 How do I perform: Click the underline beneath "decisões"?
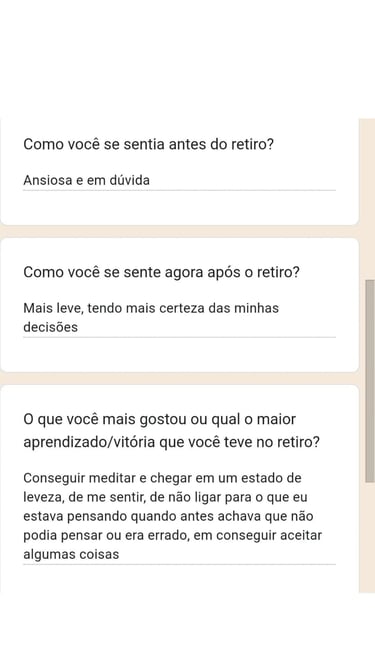point(179,337)
